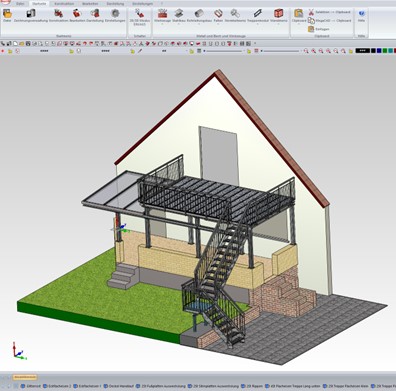Select the blue color swatch

pos(379,51)
